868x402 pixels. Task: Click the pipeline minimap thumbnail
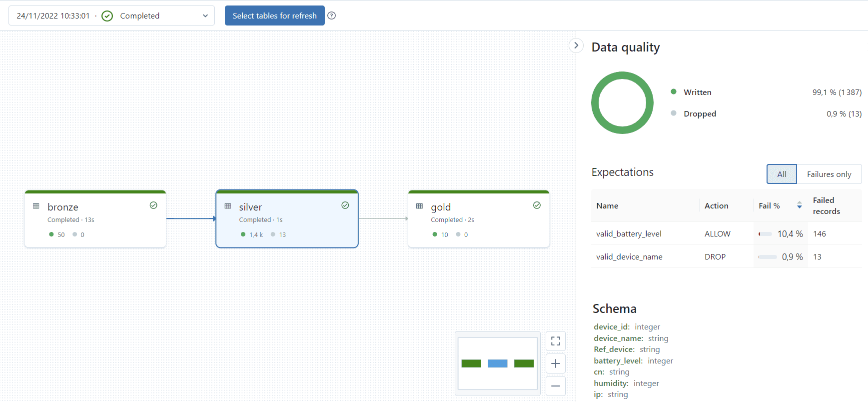pos(497,363)
